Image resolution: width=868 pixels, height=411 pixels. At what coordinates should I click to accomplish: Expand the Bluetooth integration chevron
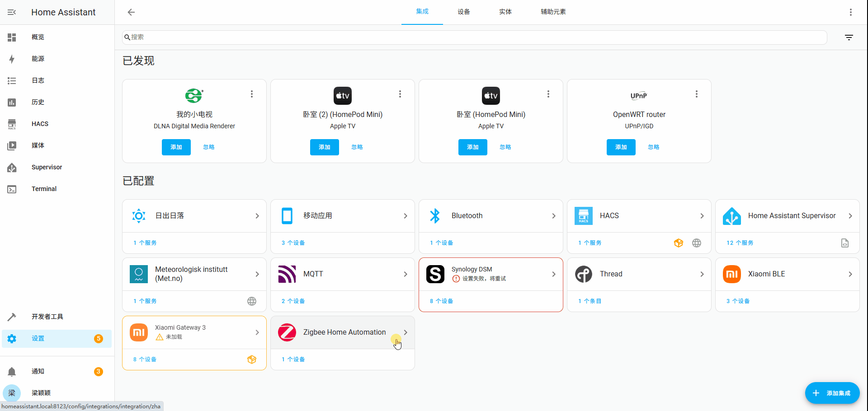pyautogui.click(x=553, y=216)
